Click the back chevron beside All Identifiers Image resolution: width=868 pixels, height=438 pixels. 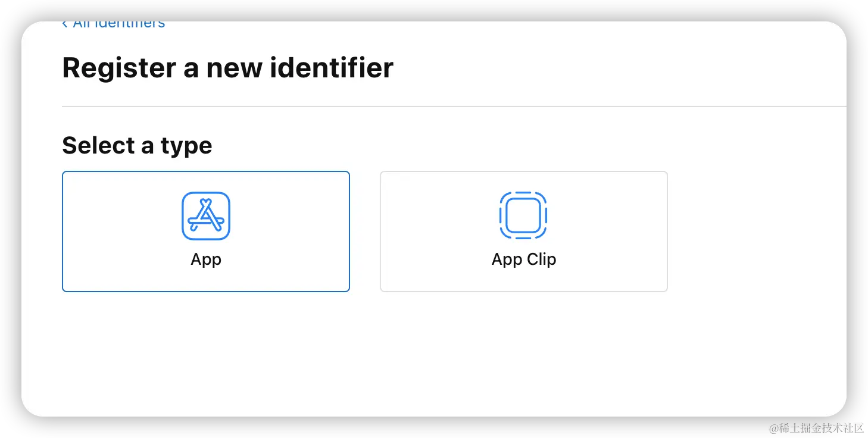(x=64, y=24)
